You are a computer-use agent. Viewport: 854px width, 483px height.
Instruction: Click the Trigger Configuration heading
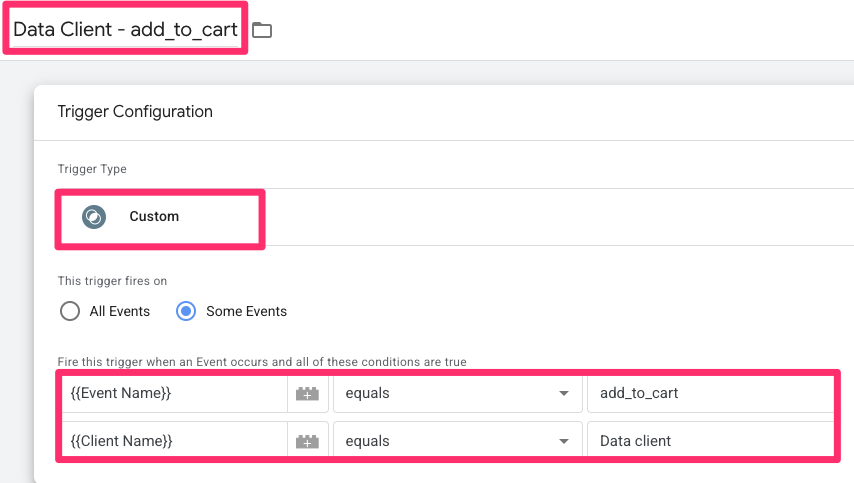pyautogui.click(x=135, y=112)
